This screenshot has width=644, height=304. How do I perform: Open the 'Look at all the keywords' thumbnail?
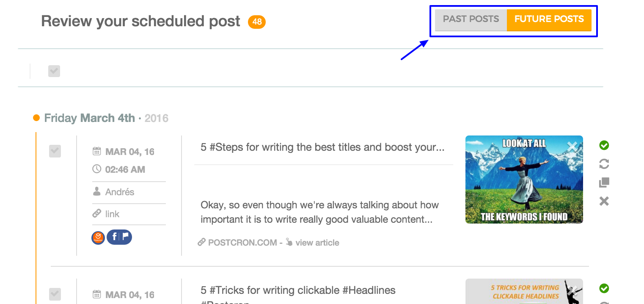(x=524, y=180)
